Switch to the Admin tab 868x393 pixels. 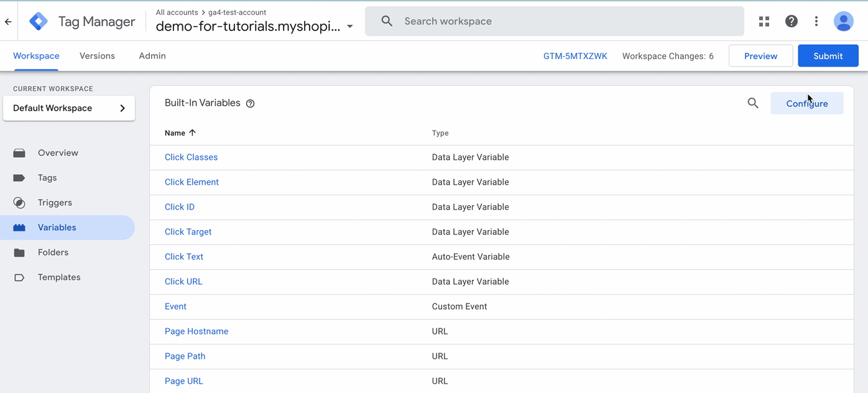pyautogui.click(x=152, y=56)
